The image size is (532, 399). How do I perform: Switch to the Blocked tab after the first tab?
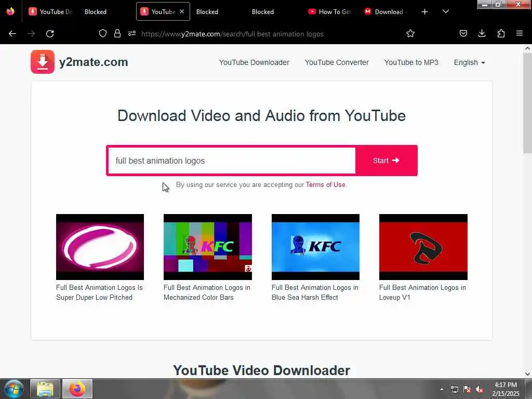(96, 12)
